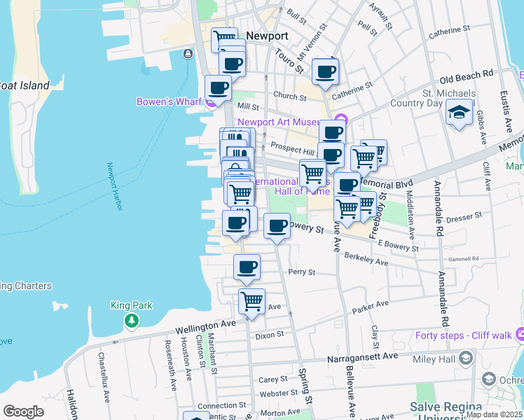Click the Touro St street label
Viewport: 524px width, 420px height.
289,61
